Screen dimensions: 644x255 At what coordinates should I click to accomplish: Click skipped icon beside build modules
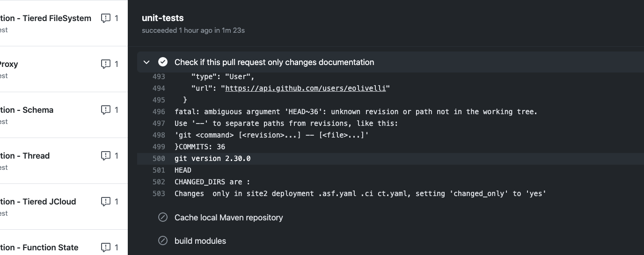click(163, 241)
